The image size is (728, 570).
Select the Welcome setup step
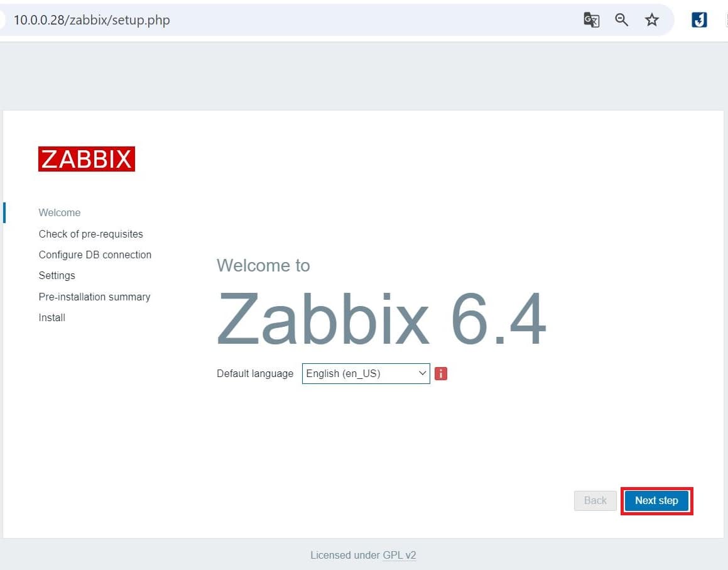(x=60, y=213)
